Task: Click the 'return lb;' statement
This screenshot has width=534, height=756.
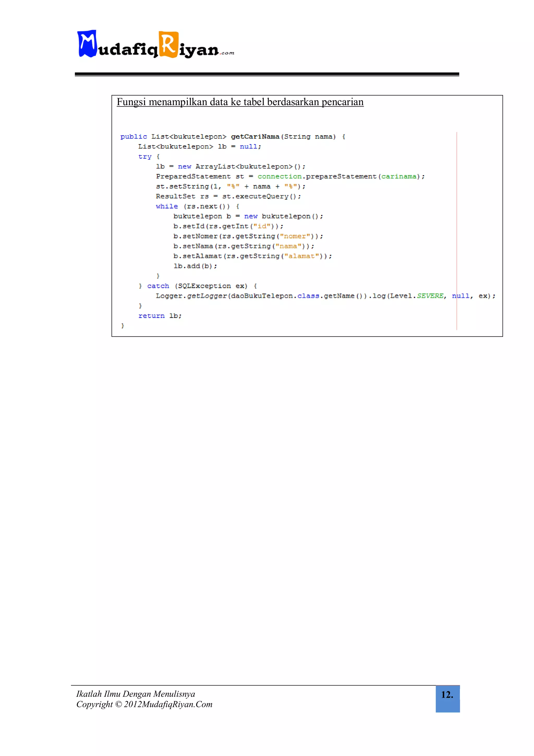Action: coord(160,316)
